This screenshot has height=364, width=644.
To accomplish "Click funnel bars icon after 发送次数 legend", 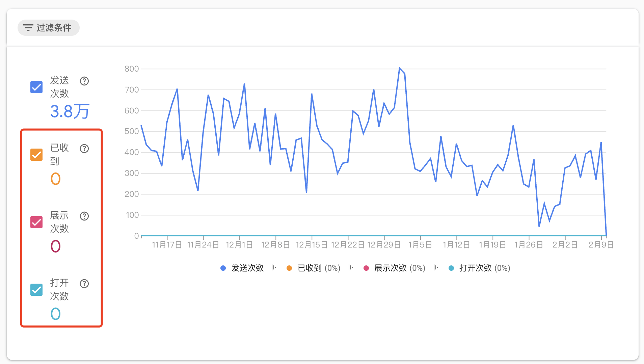I will pyautogui.click(x=274, y=268).
